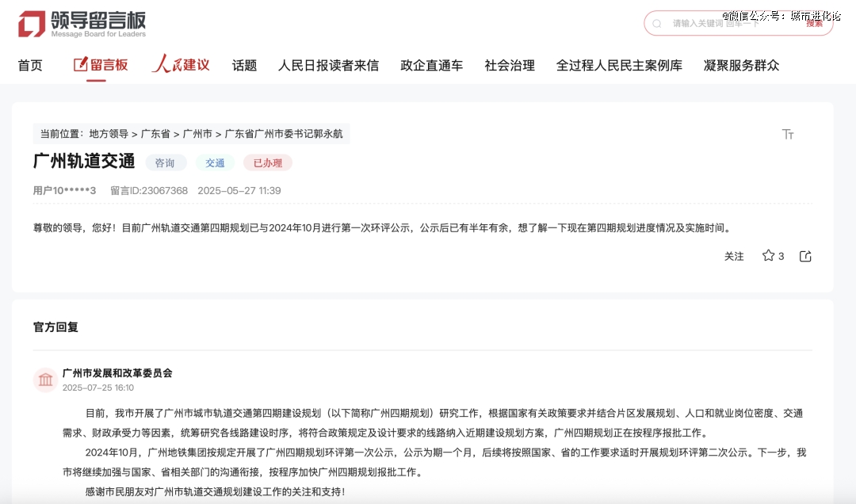The width and height of the screenshot is (856, 504).
Task: Open 人民日报读者来信 page
Action: click(x=328, y=65)
